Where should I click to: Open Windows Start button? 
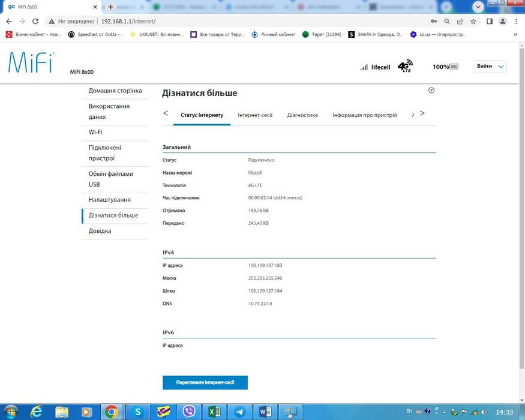click(x=10, y=412)
